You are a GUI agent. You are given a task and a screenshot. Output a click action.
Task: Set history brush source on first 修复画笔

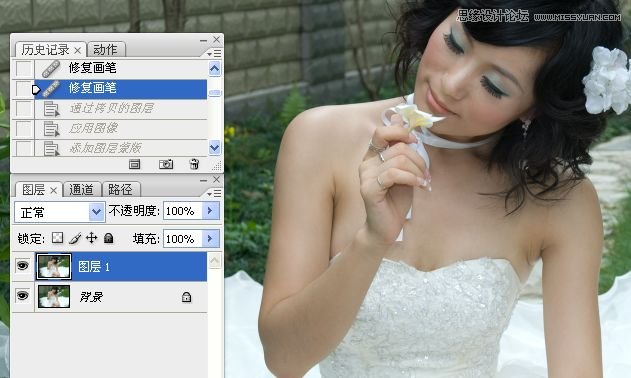point(23,68)
